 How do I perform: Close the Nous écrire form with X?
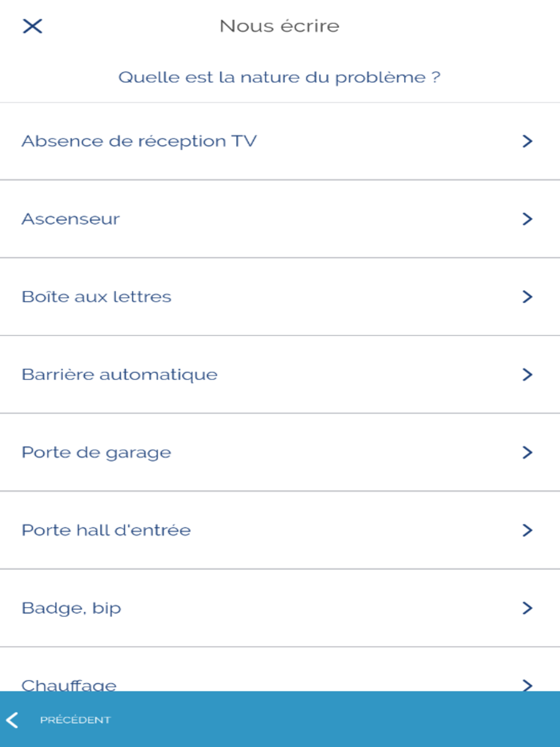tap(32, 26)
